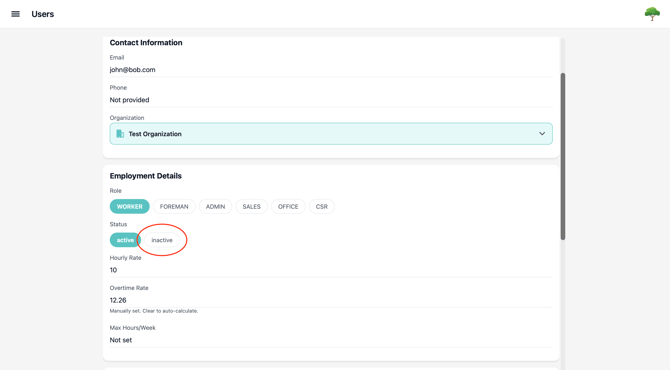Click the Organization label
The height and width of the screenshot is (370, 670).
[127, 117]
